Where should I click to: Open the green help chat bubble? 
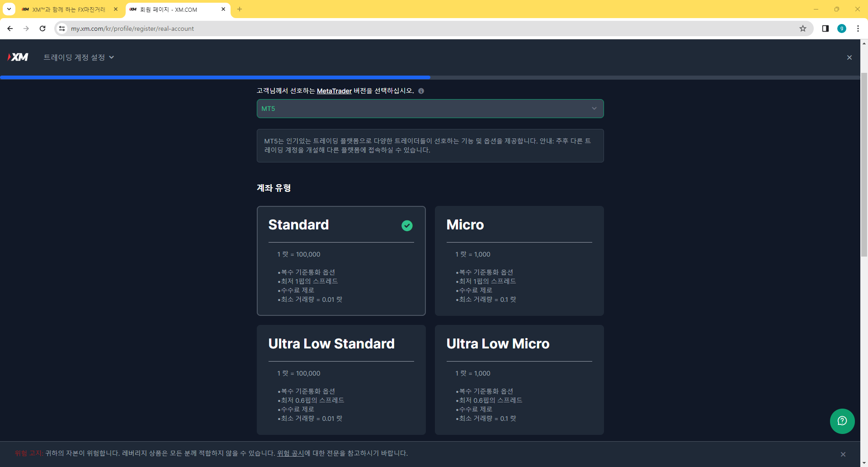[x=842, y=421]
